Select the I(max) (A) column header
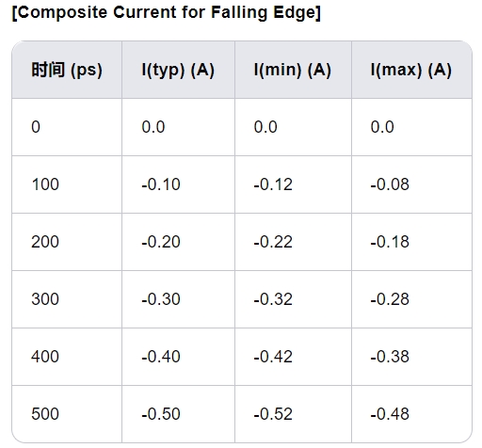 point(411,70)
